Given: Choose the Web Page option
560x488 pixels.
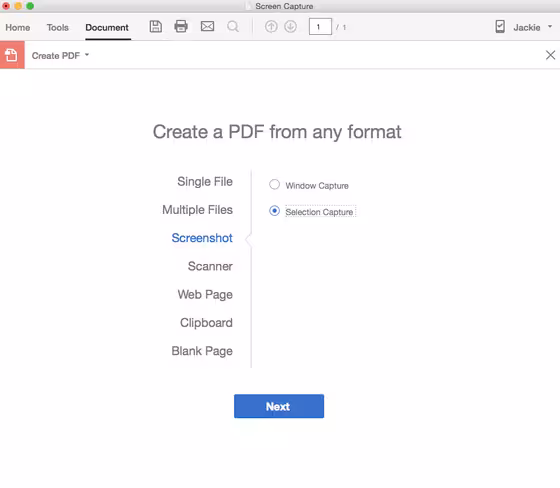Looking at the screenshot, I should pyautogui.click(x=205, y=295).
